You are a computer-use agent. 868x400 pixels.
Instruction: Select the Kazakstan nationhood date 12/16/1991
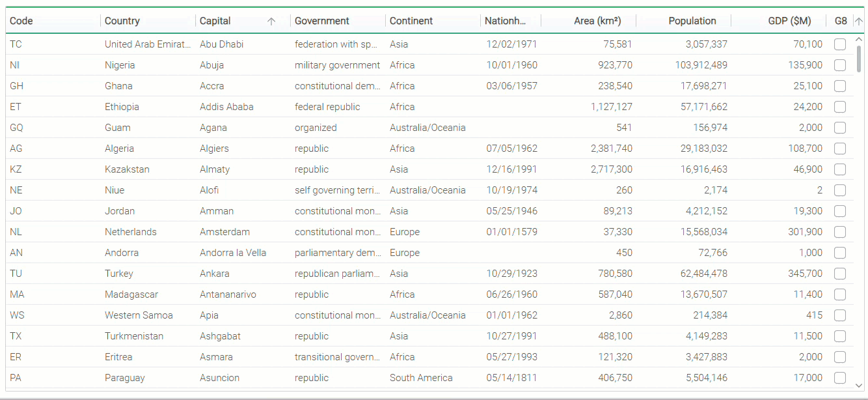click(x=511, y=169)
